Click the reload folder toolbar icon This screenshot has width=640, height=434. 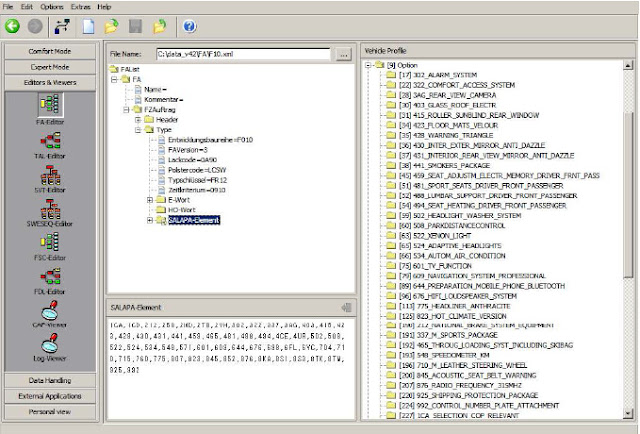[160, 26]
